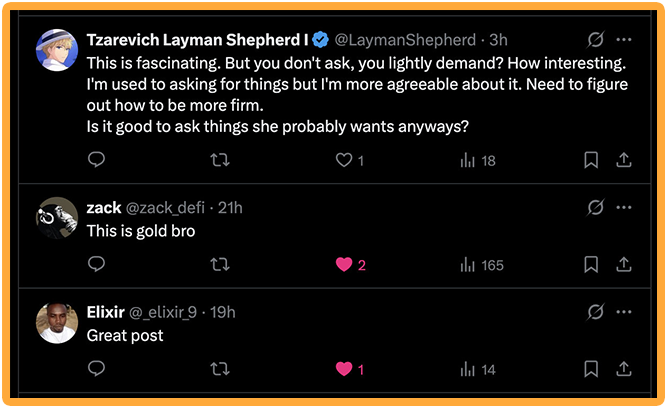Click Elixir's profile avatar
Viewport: 667px width, 408px height.
57,322
